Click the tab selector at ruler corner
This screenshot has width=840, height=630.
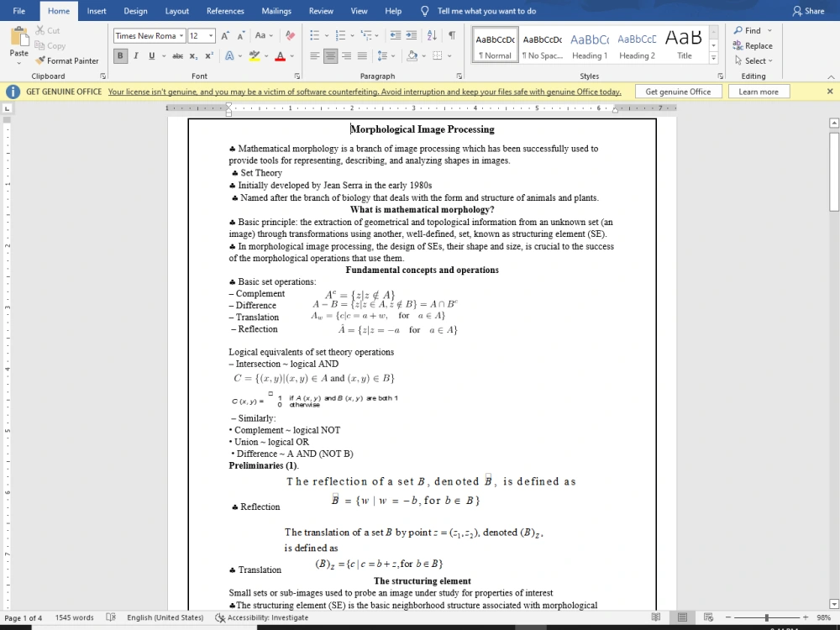7,108
